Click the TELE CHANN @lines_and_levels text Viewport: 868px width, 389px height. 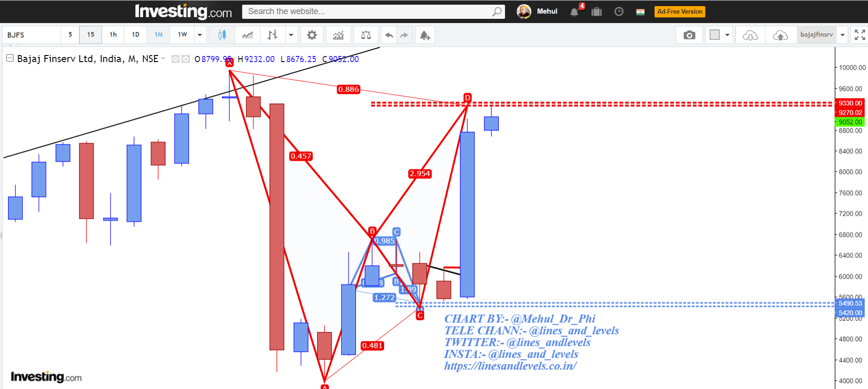coord(532,331)
